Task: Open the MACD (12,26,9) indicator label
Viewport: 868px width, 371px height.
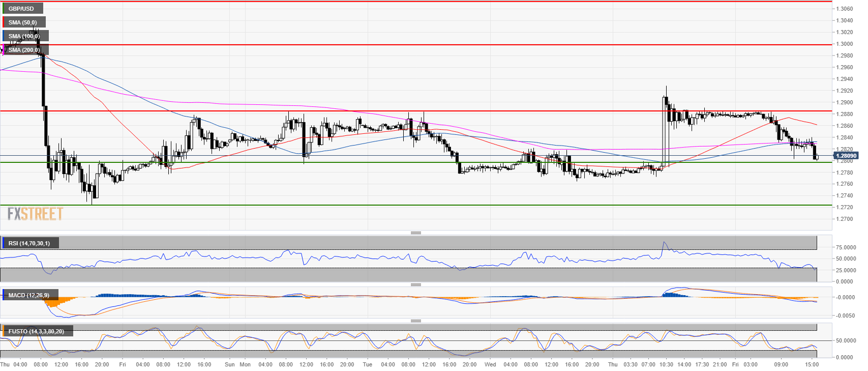Action: coord(29,295)
